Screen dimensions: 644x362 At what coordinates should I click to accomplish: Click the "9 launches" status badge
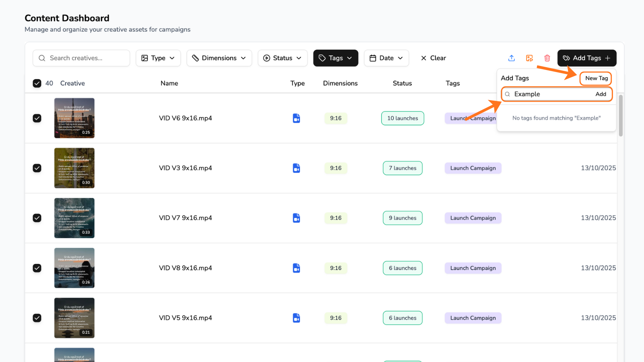(x=402, y=218)
